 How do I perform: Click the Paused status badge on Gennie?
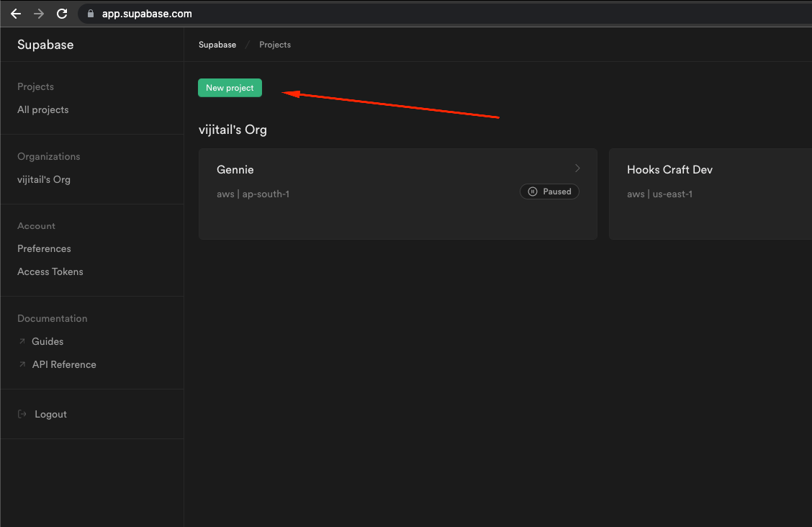(x=549, y=192)
